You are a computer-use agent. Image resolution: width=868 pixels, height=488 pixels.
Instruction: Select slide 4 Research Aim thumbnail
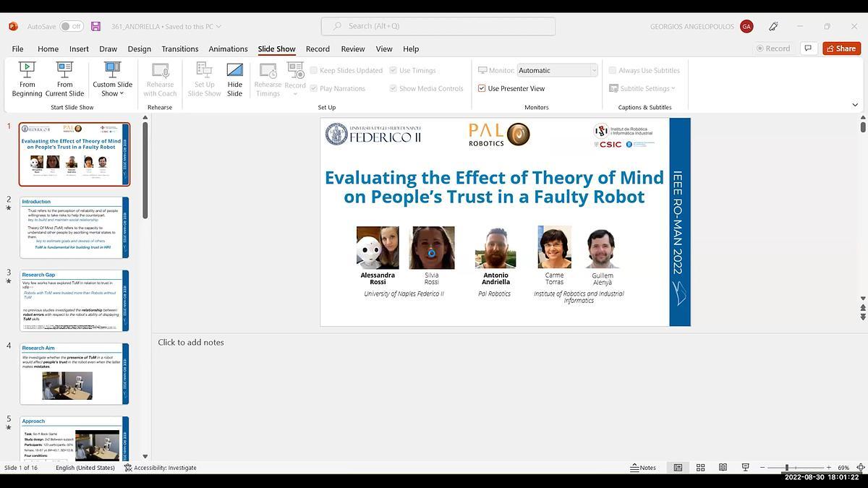(75, 373)
